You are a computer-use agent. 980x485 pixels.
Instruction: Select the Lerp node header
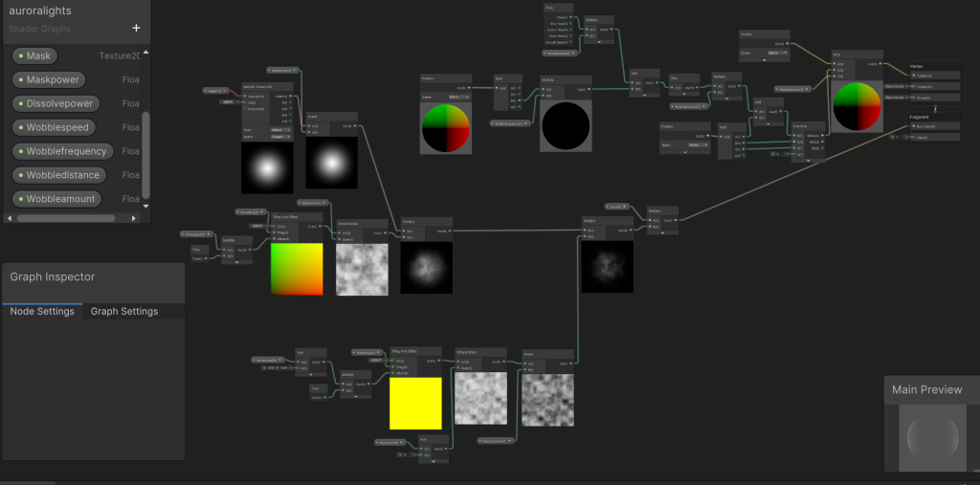[857, 55]
